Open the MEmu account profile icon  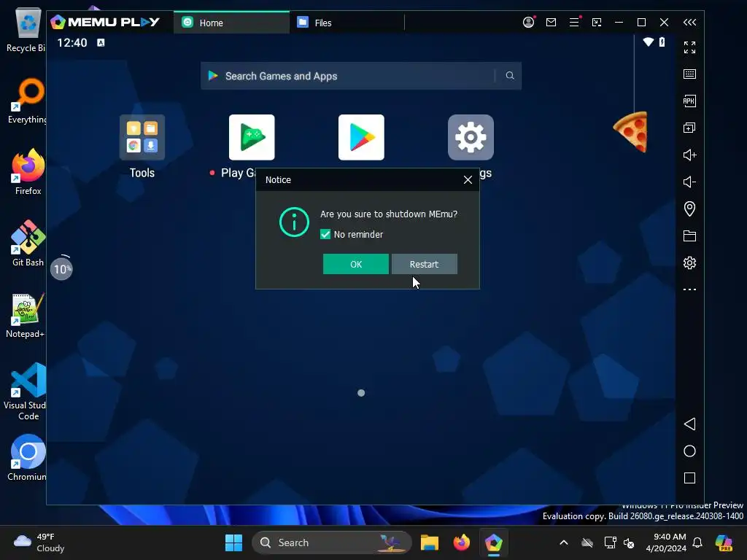click(528, 22)
